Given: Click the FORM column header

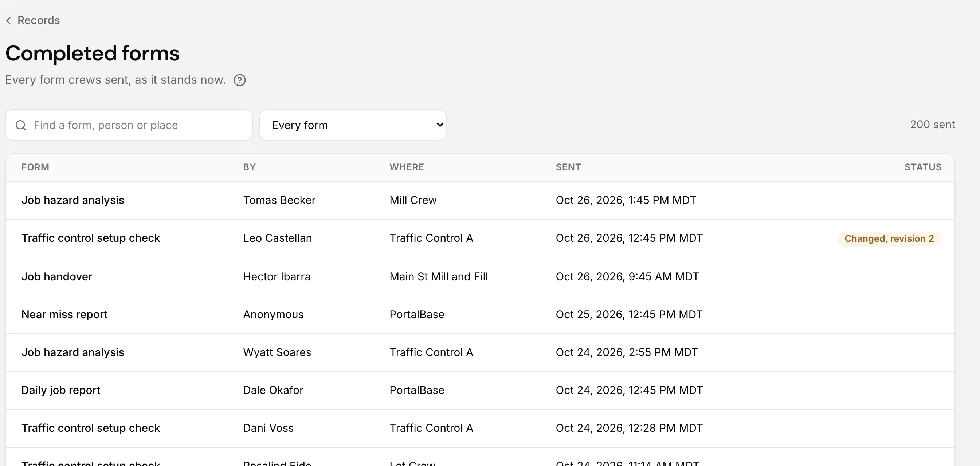Looking at the screenshot, I should point(35,167).
